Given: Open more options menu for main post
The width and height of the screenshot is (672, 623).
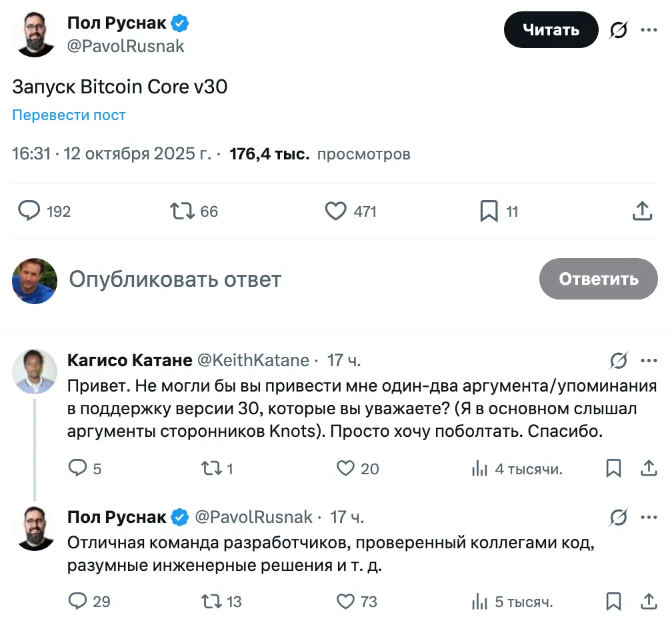Looking at the screenshot, I should coord(649,30).
